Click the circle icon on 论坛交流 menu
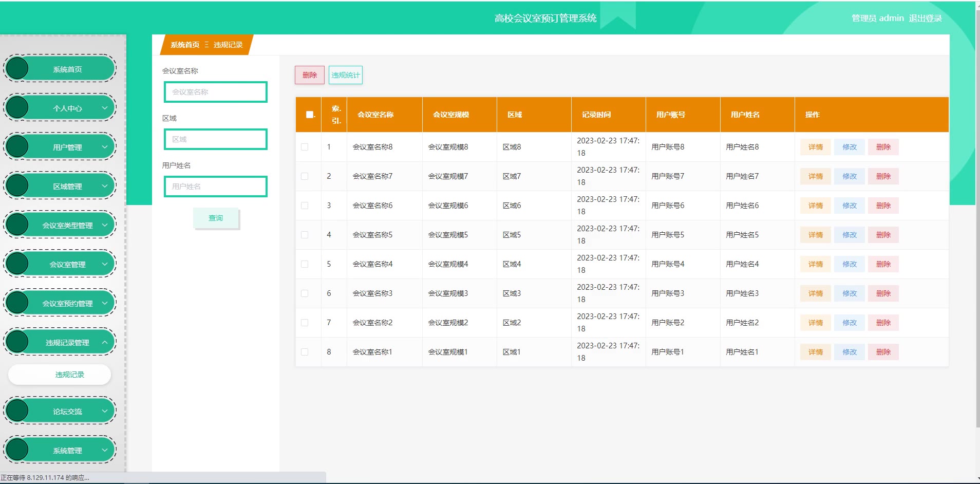The height and width of the screenshot is (484, 980). [17, 411]
